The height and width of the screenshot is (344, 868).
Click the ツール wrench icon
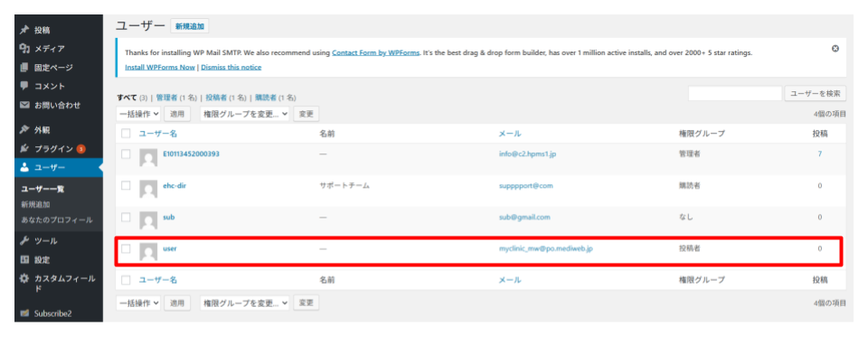(x=24, y=241)
